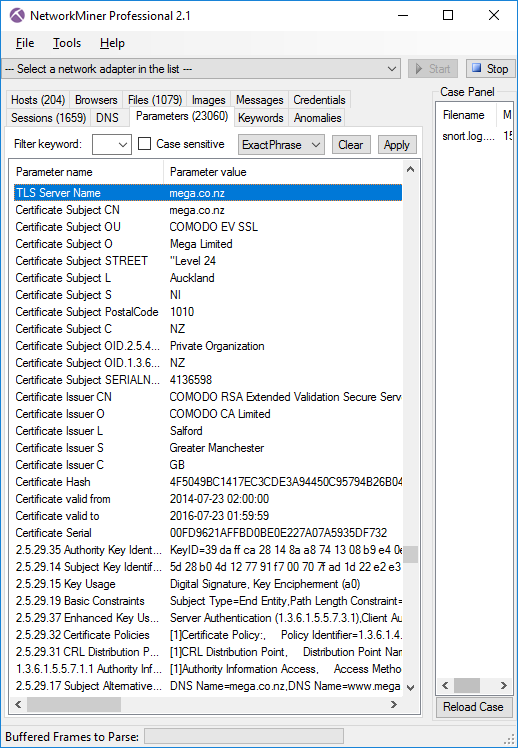This screenshot has height=748, width=518.
Task: Switch to the Messages tab
Action: click(259, 100)
